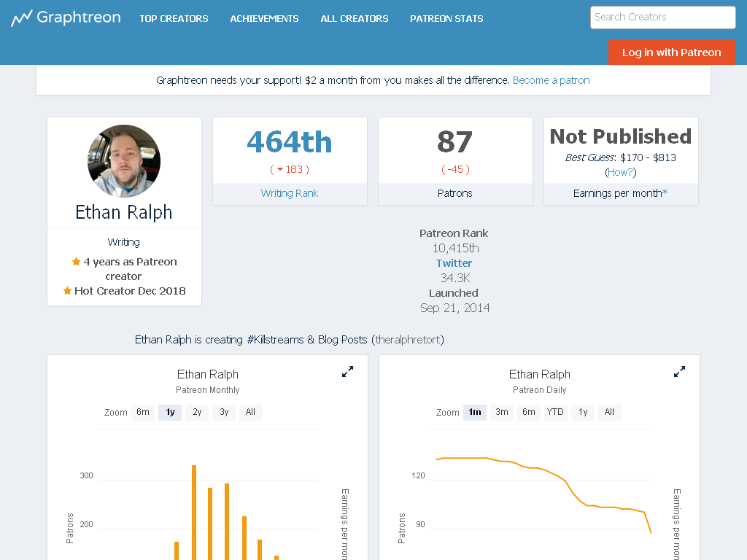Expand the Patreon Monthly chart fullscreen
The width and height of the screenshot is (747, 560).
(x=348, y=372)
